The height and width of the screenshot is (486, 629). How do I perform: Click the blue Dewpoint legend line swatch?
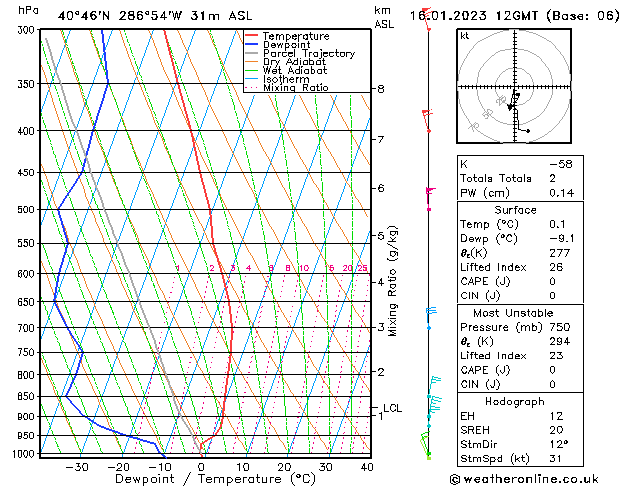(x=251, y=45)
